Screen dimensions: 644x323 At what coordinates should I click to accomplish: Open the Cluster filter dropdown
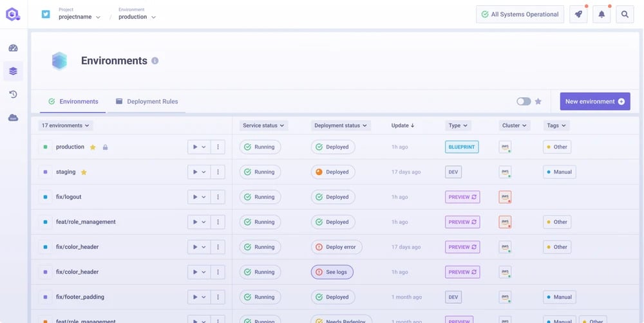514,125
